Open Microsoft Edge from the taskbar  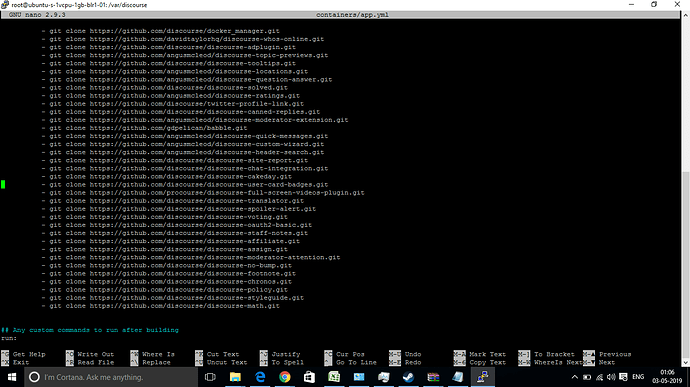click(260, 377)
